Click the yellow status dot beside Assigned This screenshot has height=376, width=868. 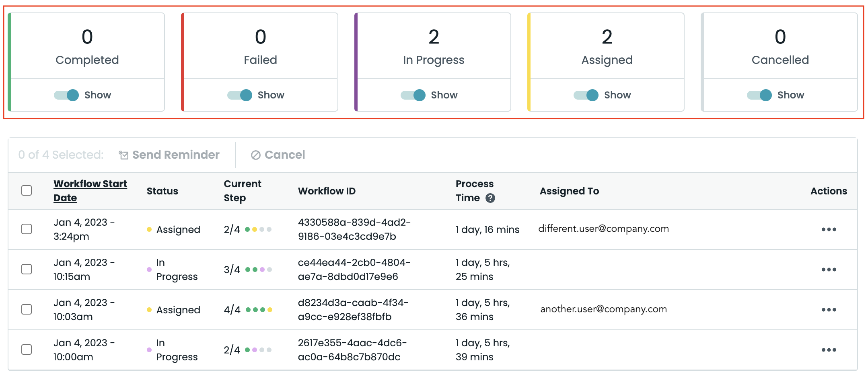[149, 229]
